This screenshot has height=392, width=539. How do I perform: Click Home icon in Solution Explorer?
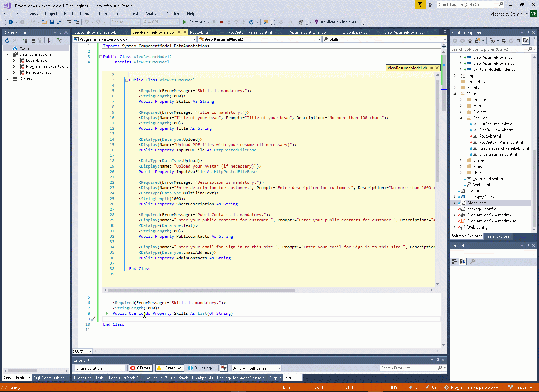pyautogui.click(x=470, y=41)
